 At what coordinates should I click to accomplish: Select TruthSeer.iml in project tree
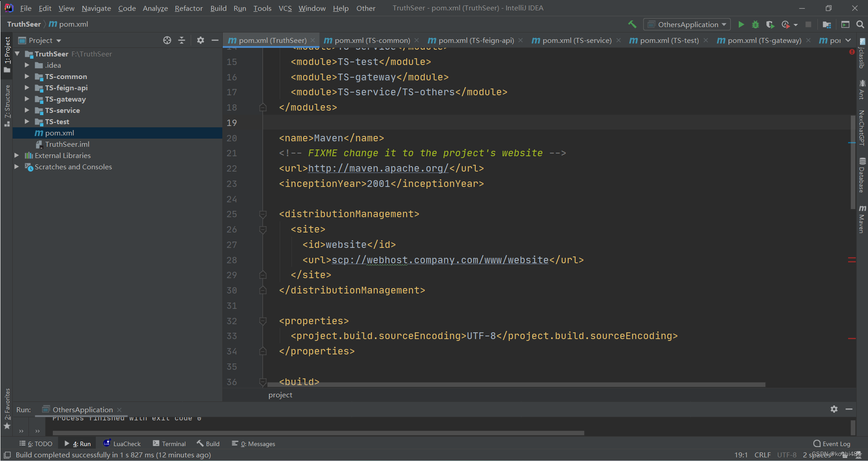pyautogui.click(x=67, y=144)
